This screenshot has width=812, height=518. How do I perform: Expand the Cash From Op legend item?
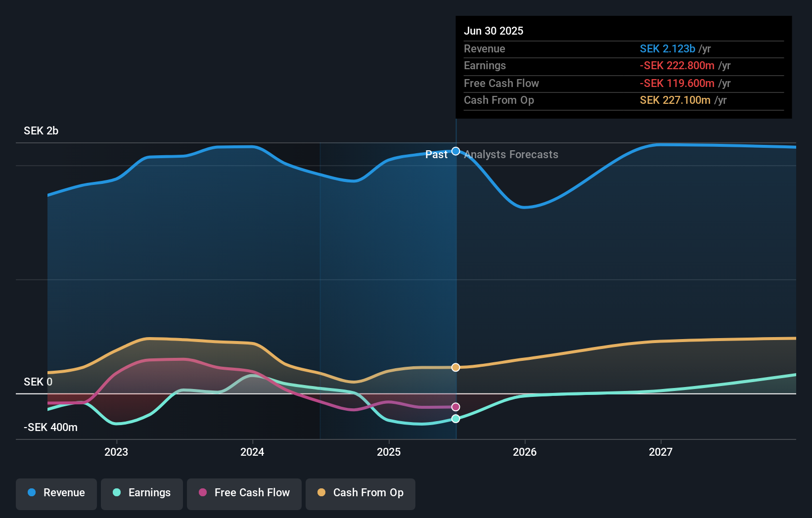pyautogui.click(x=361, y=493)
